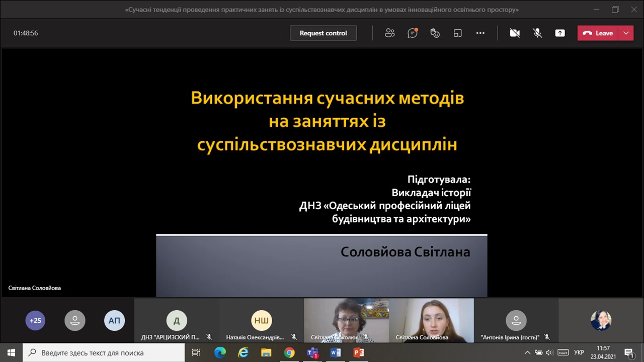
Task: Launch Google Chrome from the taskbar
Action: (289, 352)
